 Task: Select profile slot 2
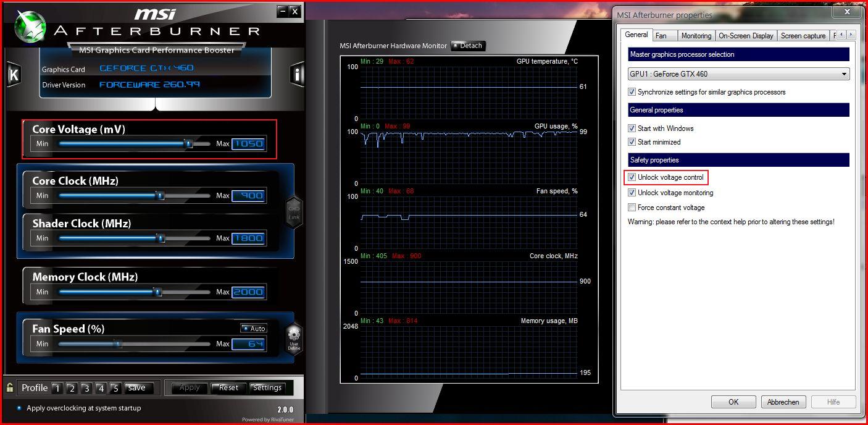[x=72, y=389]
